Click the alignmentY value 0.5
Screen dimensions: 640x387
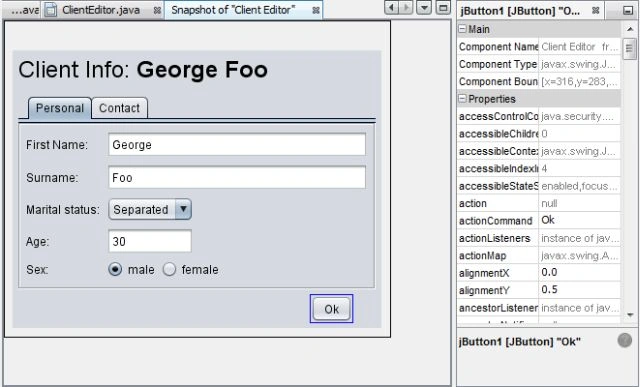[549, 290]
